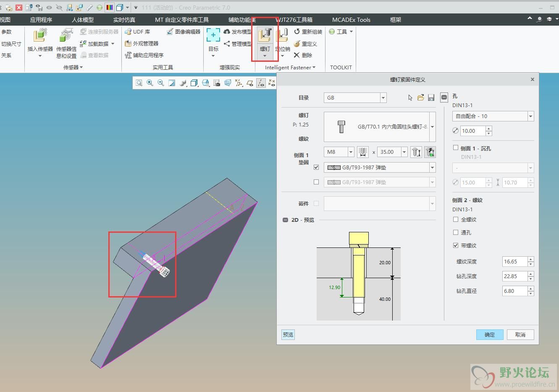The height and width of the screenshot is (392, 559).
Task: Open the MCADEx Tools tab
Action: point(351,20)
